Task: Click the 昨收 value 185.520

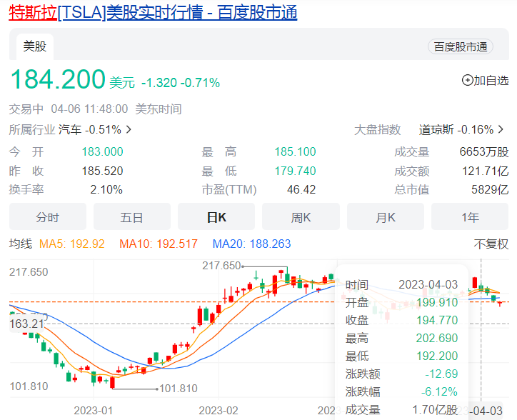Action: pyautogui.click(x=103, y=171)
